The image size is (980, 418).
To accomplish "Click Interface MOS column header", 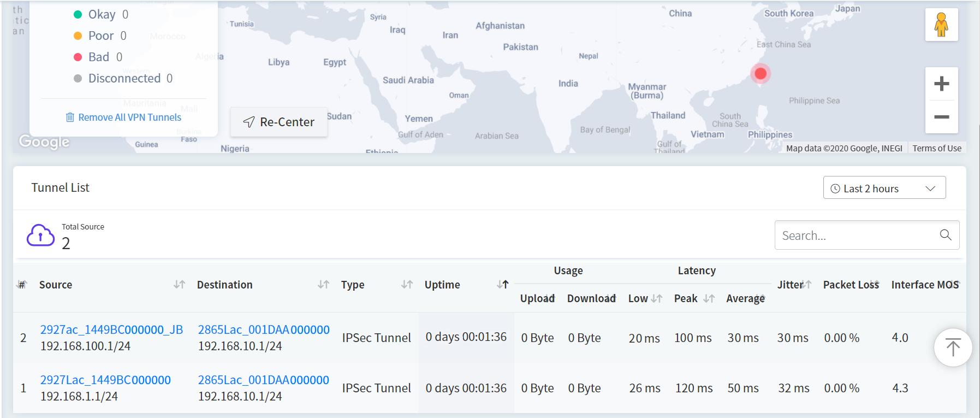I will tap(925, 285).
